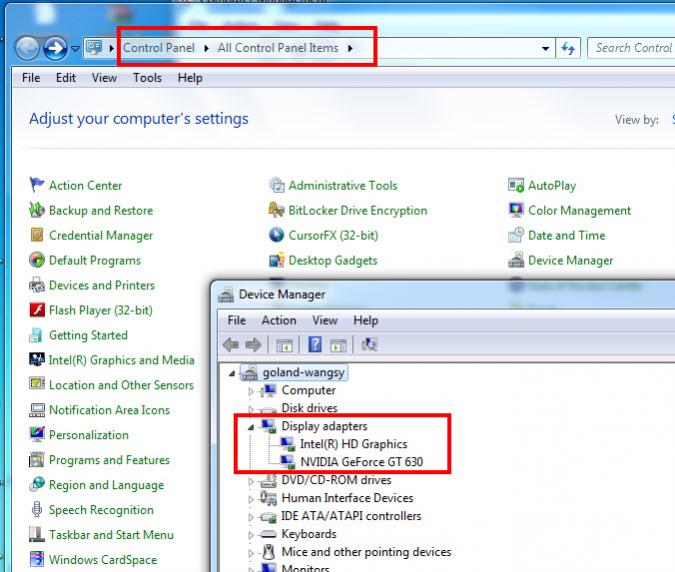The width and height of the screenshot is (675, 572).
Task: Click the Personalization icon
Action: coord(37,435)
